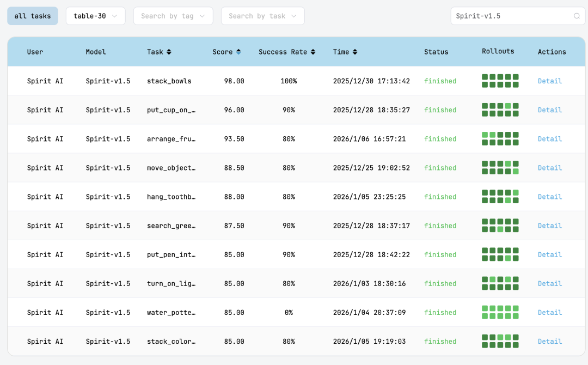The image size is (588, 365).
Task: Click rollout squares for water_potte row
Action: click(x=500, y=313)
